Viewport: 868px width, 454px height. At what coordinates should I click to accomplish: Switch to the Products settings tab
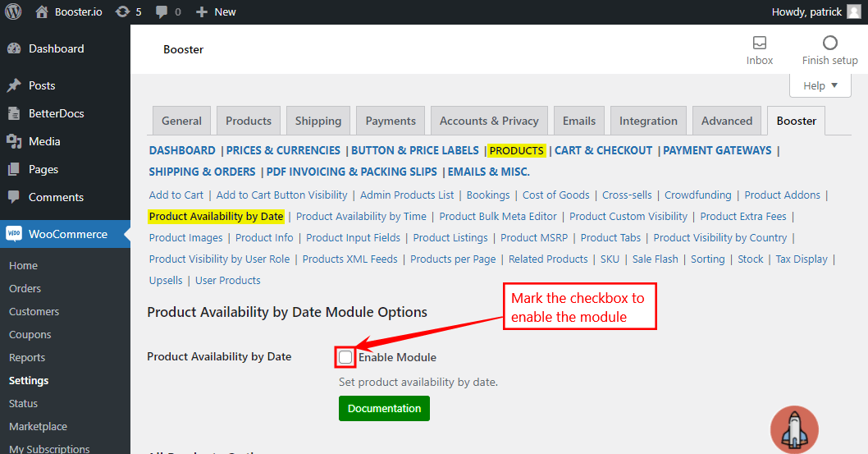pyautogui.click(x=249, y=121)
